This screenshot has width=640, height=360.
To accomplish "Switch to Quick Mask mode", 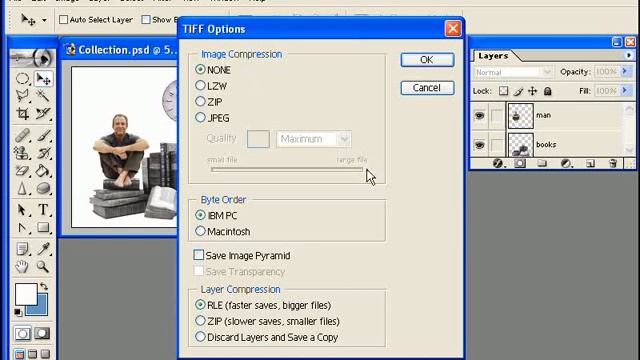I will point(42,333).
